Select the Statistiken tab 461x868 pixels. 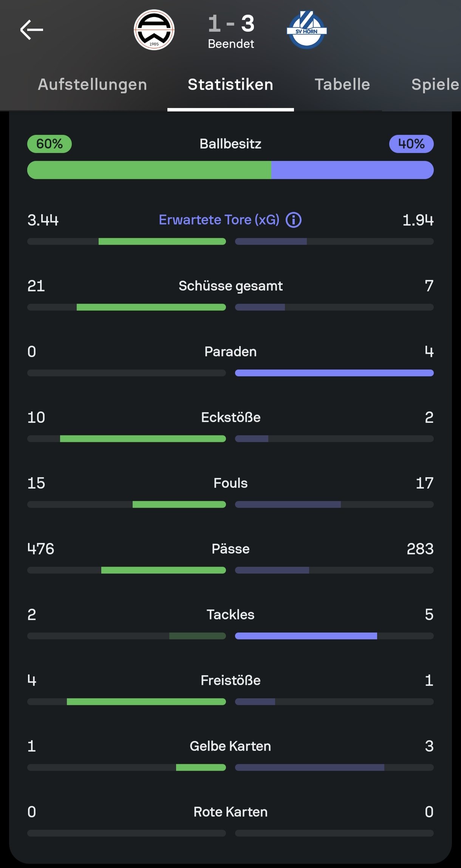230,85
